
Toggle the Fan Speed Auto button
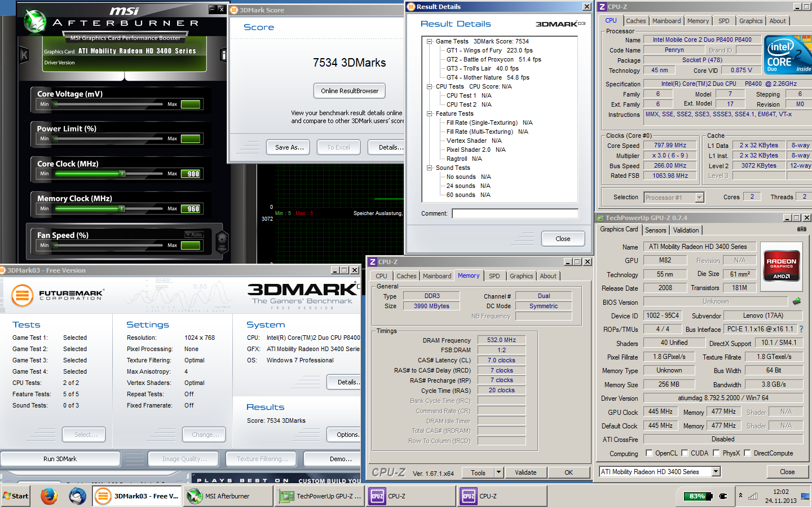pos(194,234)
